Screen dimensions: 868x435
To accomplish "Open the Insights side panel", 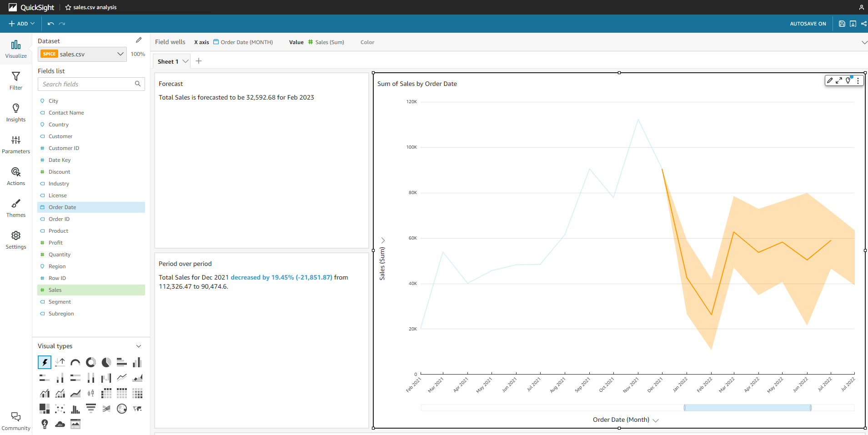I will pyautogui.click(x=16, y=112).
